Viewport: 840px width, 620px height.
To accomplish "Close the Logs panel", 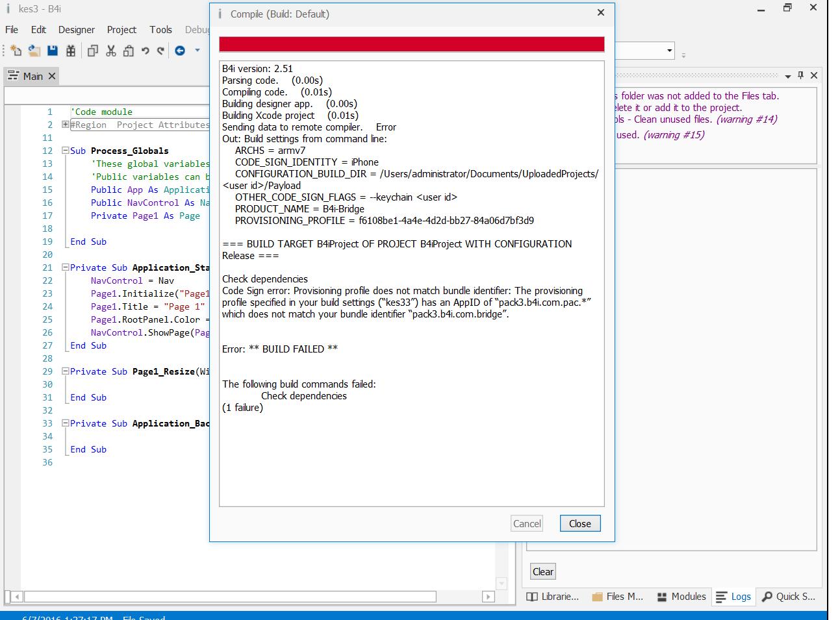I will (814, 76).
